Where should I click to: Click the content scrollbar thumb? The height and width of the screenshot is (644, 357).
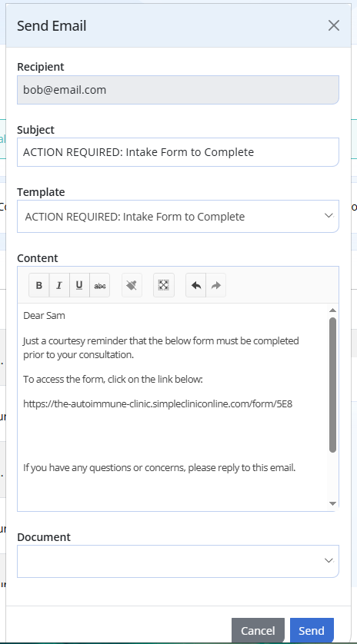pyautogui.click(x=332, y=385)
